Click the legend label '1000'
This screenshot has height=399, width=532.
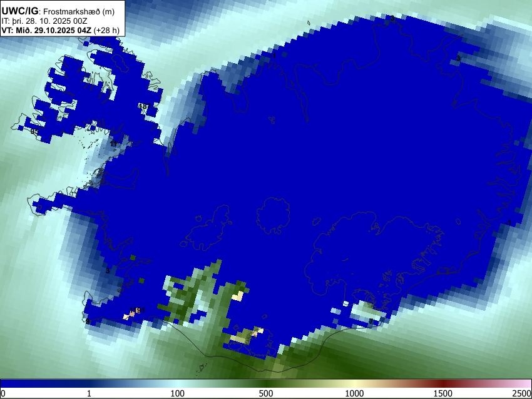[x=354, y=393]
